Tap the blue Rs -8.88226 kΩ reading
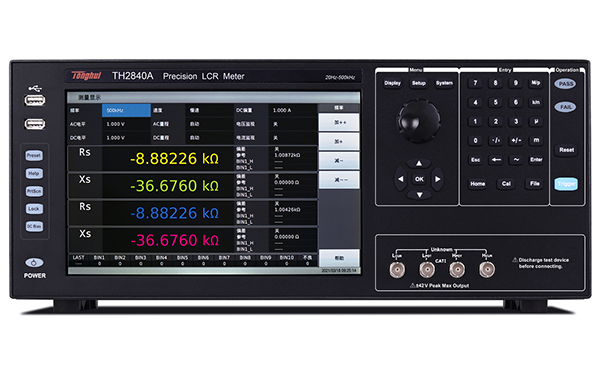This screenshot has width=600, height=367. tap(174, 213)
